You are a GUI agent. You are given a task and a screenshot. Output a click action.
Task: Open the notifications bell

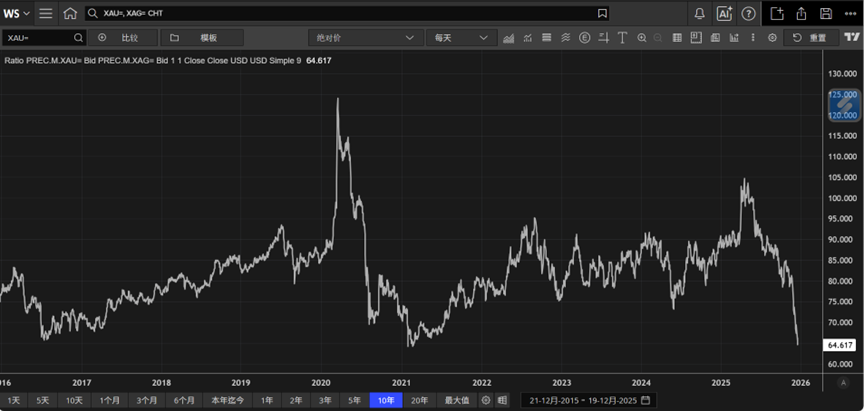pos(699,13)
